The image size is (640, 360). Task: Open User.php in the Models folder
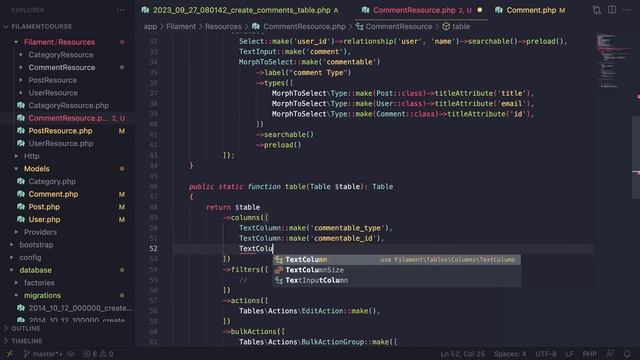tap(44, 219)
